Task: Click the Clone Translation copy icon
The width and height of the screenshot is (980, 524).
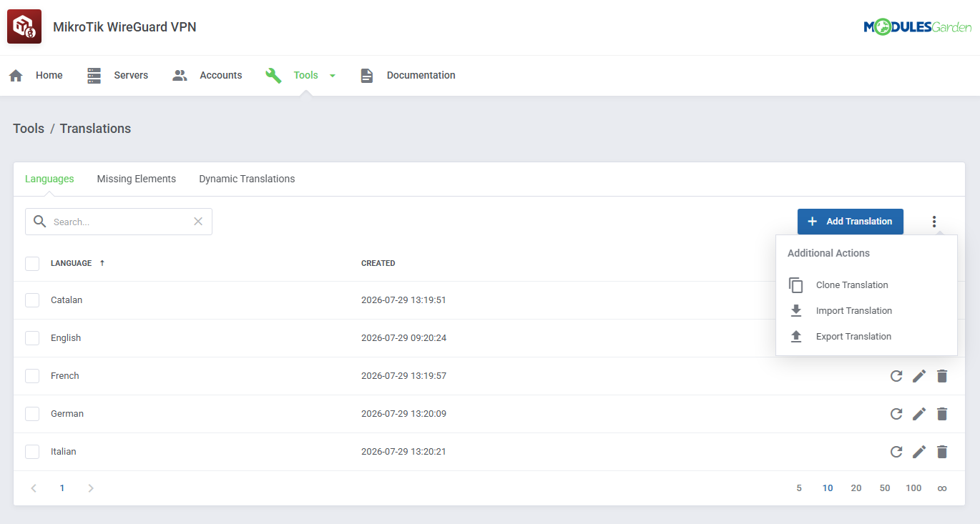Action: point(796,285)
